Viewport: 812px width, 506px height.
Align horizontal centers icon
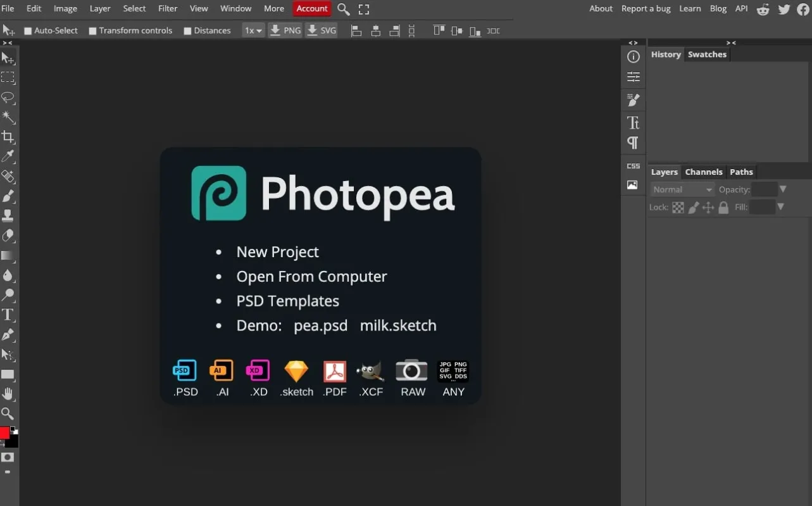(x=375, y=30)
